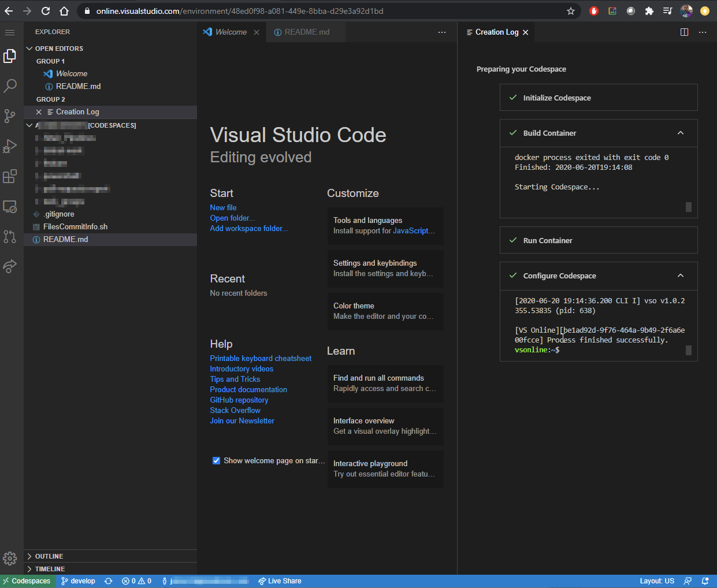
Task: Open the GitHub Pull Requests view
Action: coord(10,236)
